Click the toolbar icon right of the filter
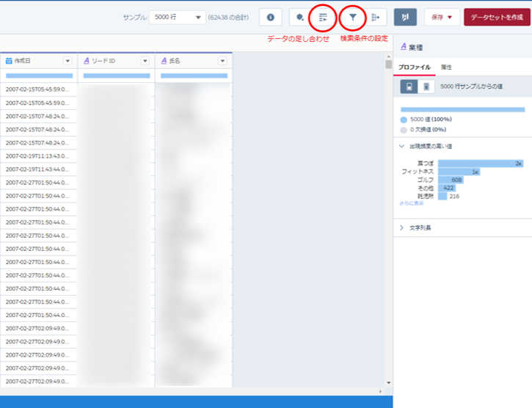The image size is (532, 408). point(376,17)
